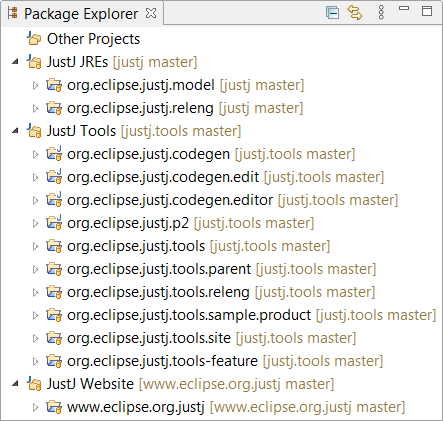443x421 pixels.
Task: Click the org.eclipse.justj.p2 project icon
Action: [54, 223]
